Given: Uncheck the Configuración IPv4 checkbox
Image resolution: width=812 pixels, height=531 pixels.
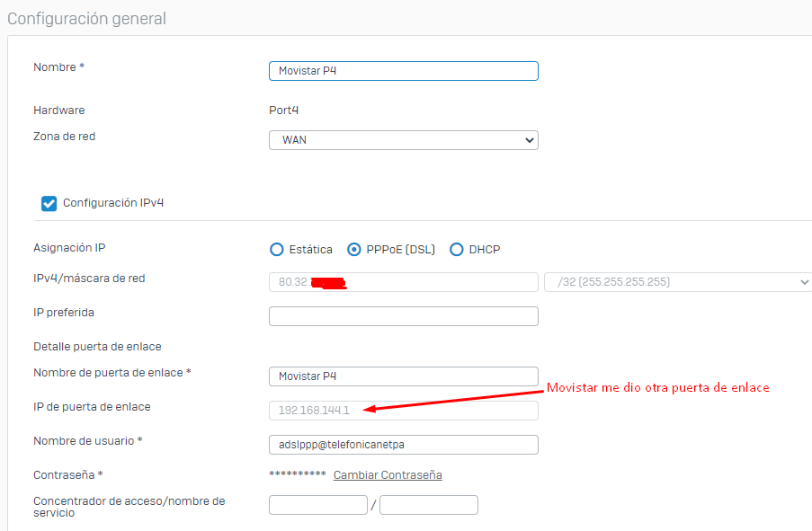Looking at the screenshot, I should (x=49, y=203).
